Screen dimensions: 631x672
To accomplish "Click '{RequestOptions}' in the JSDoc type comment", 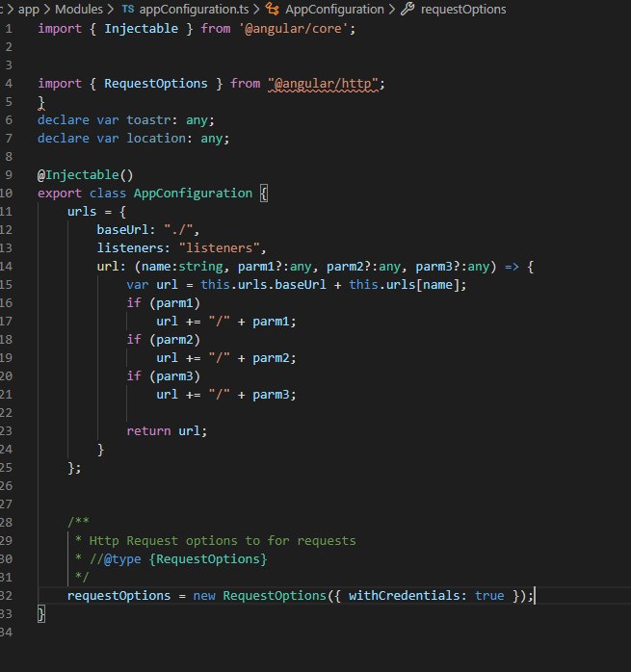I will [x=208, y=558].
